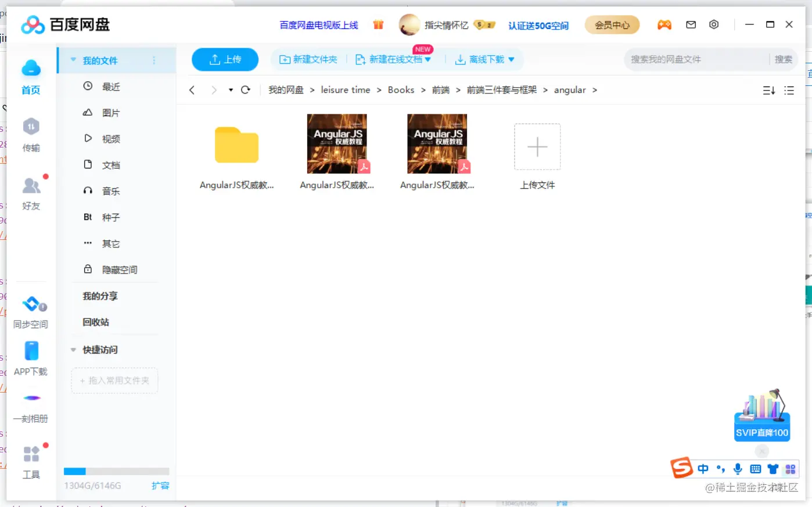The width and height of the screenshot is (812, 507).
Task: Open the Sogou soft keyboard icon
Action: [x=755, y=469]
